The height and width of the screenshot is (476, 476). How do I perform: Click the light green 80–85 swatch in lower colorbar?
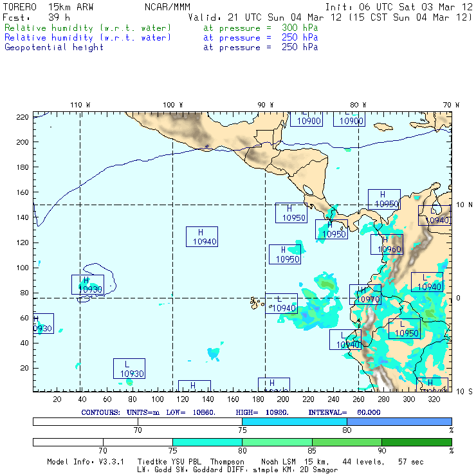(x=277, y=442)
